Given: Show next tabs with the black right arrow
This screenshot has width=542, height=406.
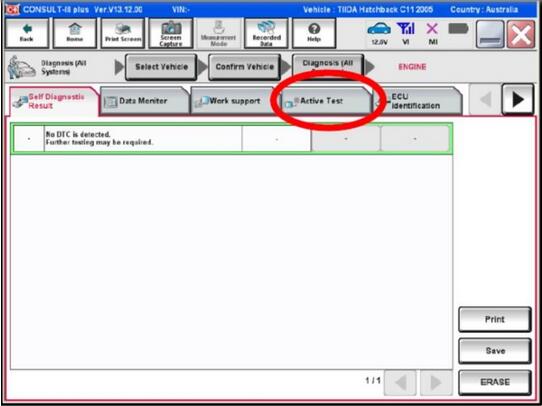Looking at the screenshot, I should (518, 100).
